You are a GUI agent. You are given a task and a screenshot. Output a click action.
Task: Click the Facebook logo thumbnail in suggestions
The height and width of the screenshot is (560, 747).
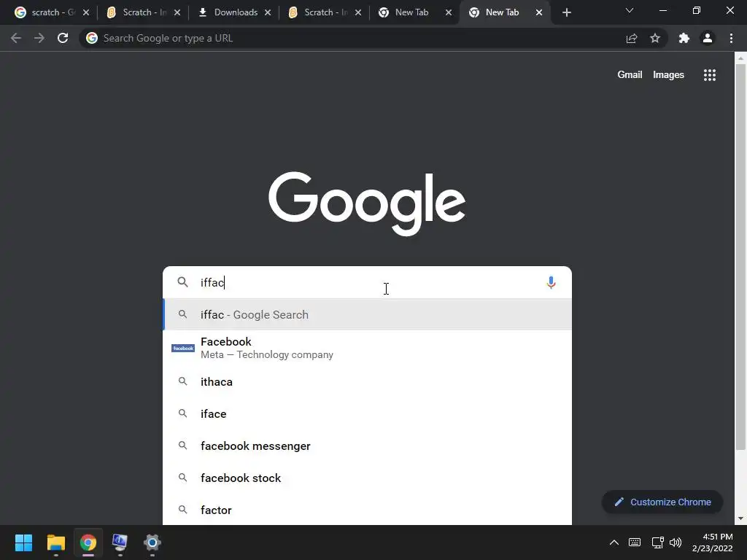click(183, 348)
